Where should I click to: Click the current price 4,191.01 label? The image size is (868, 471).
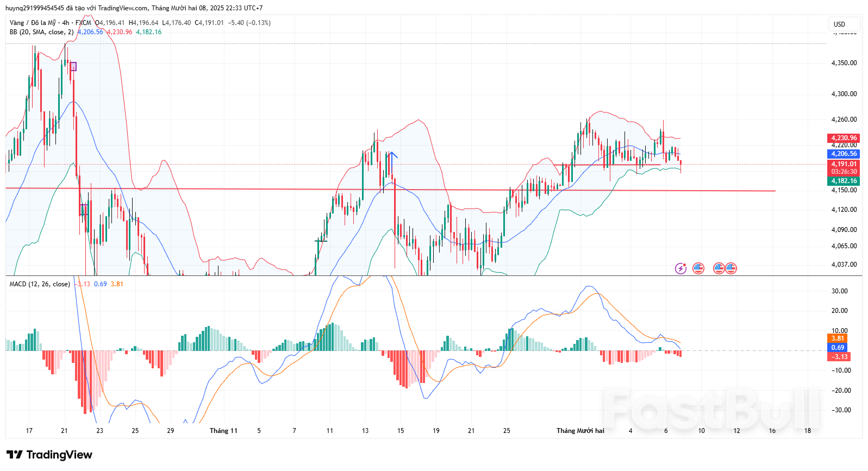pyautogui.click(x=844, y=164)
